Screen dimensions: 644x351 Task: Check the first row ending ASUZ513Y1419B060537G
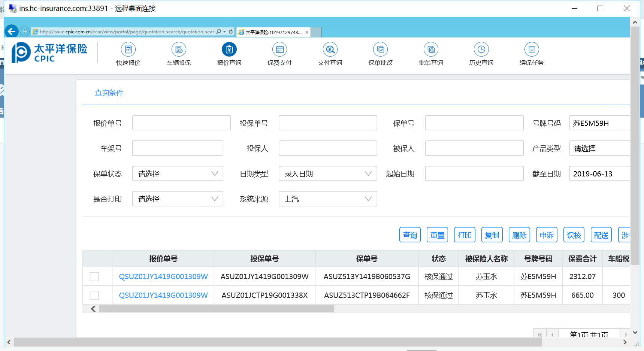pyautogui.click(x=94, y=276)
